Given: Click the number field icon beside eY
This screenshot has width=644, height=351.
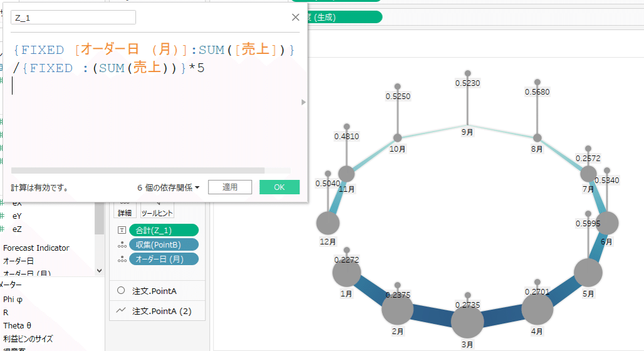Looking at the screenshot, I should 2,216.
